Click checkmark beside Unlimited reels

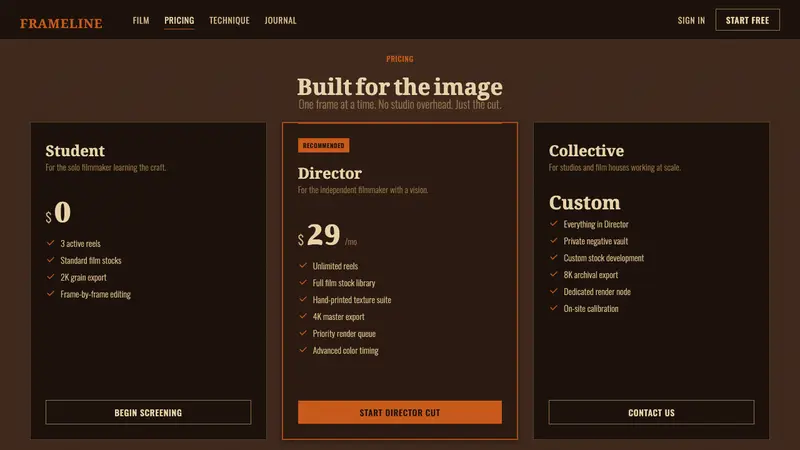click(303, 266)
